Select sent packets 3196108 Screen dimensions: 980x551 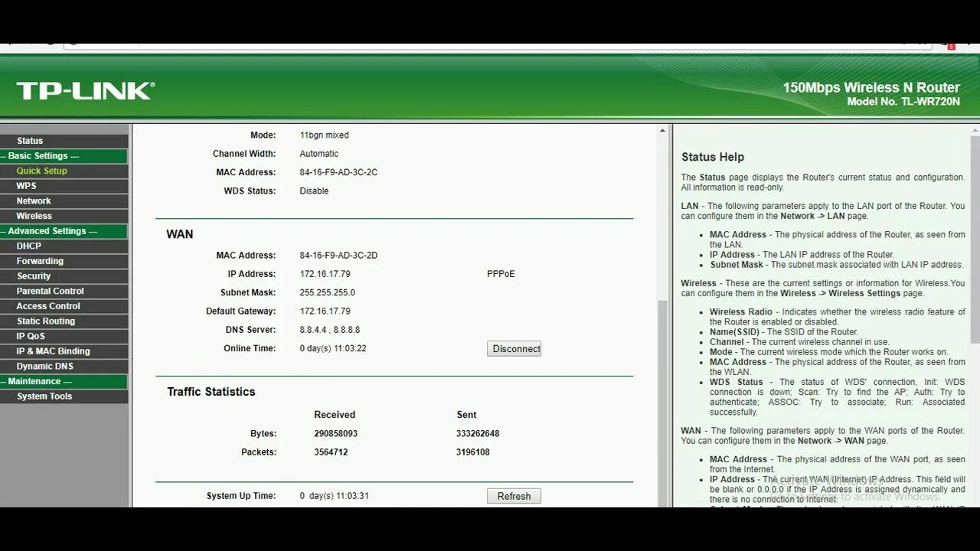click(473, 452)
